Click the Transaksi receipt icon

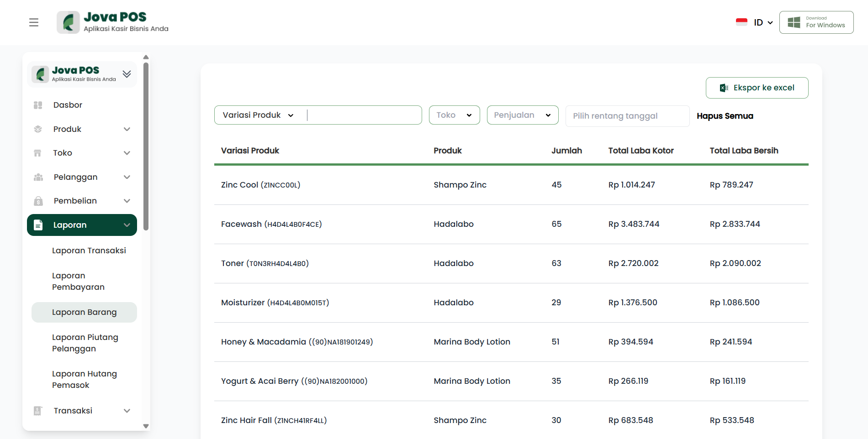38,411
